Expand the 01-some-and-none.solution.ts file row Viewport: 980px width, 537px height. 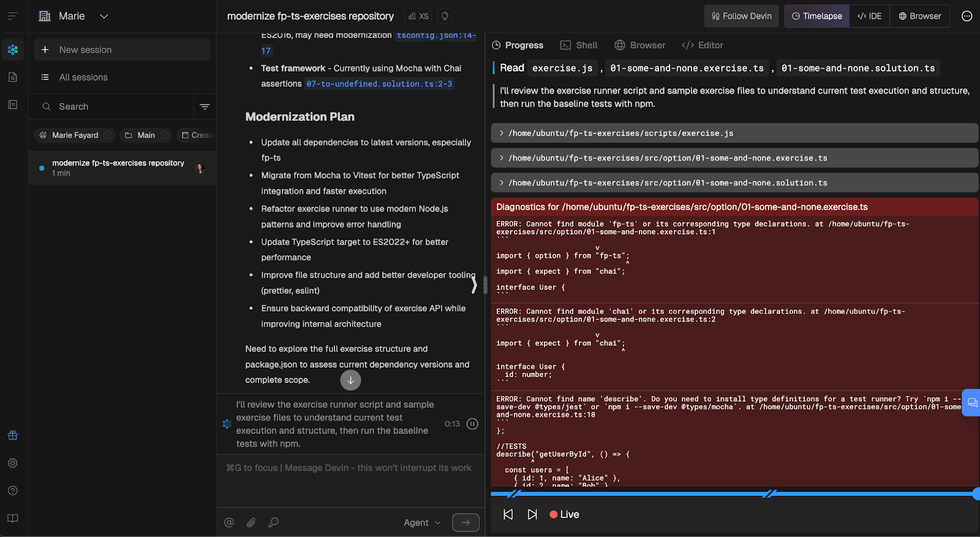[734, 183]
